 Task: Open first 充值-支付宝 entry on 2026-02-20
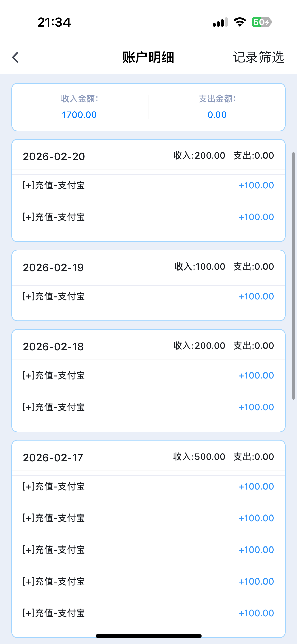(x=148, y=185)
